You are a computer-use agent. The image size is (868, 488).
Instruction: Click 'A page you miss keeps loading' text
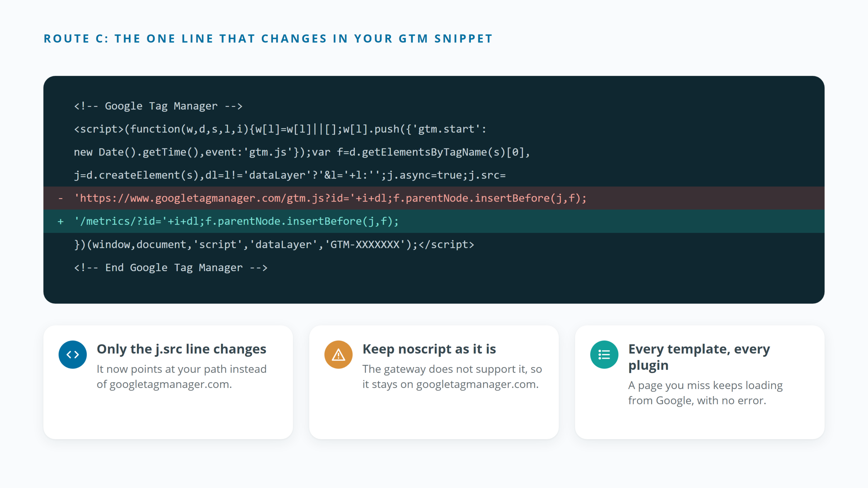coord(705,393)
